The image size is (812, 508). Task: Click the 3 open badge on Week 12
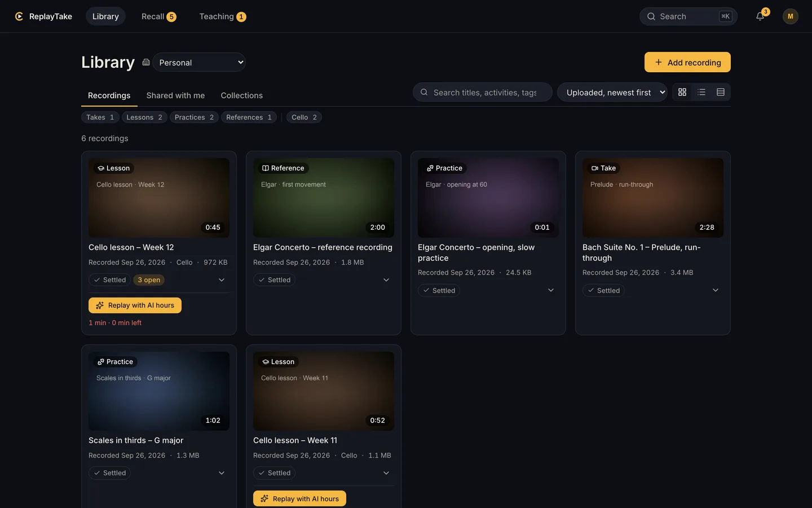coord(149,280)
